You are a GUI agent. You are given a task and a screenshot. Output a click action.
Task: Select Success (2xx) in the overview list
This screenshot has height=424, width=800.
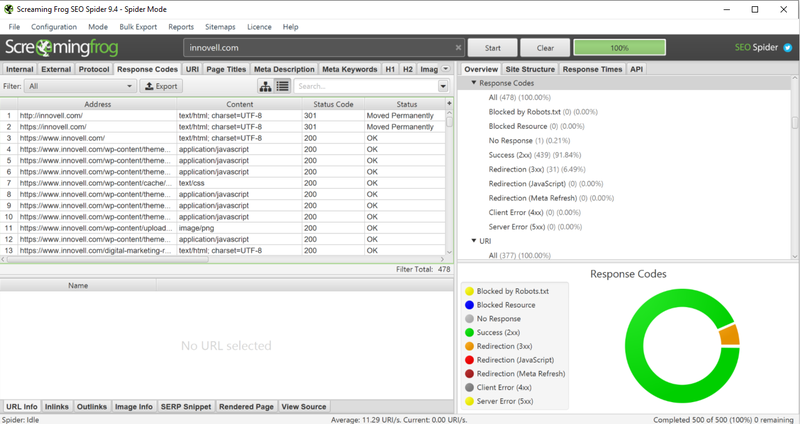pyautogui.click(x=535, y=155)
